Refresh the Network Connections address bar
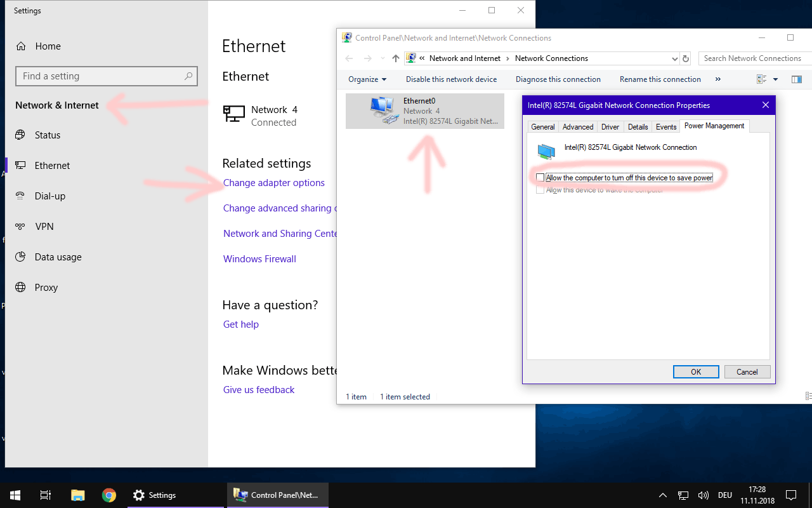Screen dimensions: 812x508 [x=685, y=58]
